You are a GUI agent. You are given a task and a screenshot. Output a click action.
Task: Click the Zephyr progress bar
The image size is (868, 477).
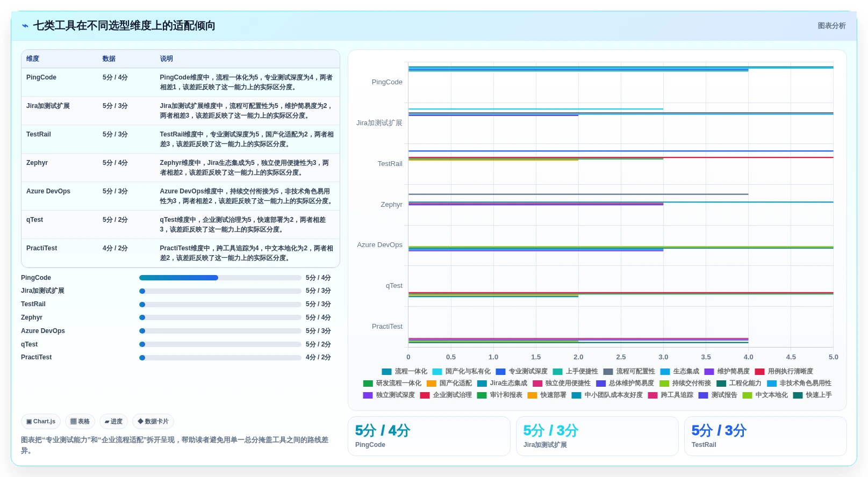tap(220, 317)
